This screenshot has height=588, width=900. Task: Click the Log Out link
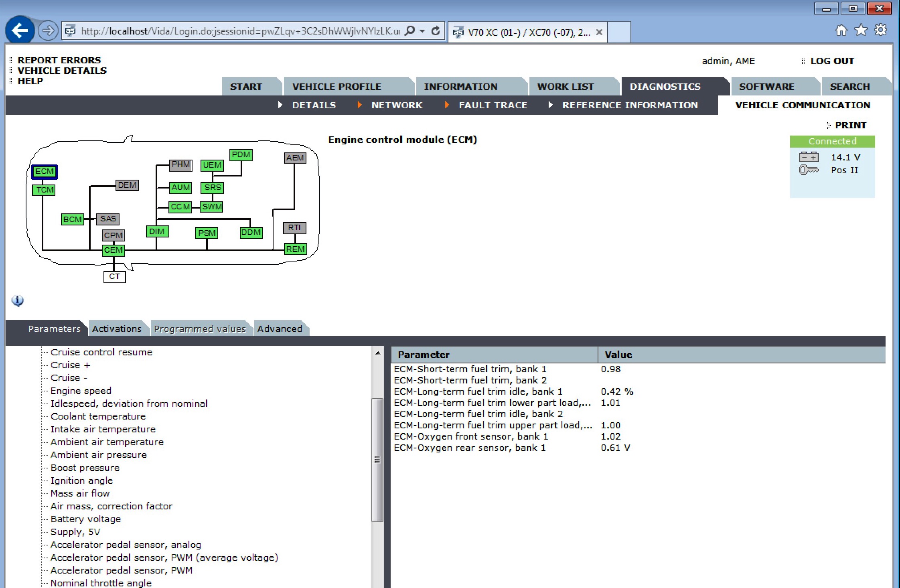point(832,61)
